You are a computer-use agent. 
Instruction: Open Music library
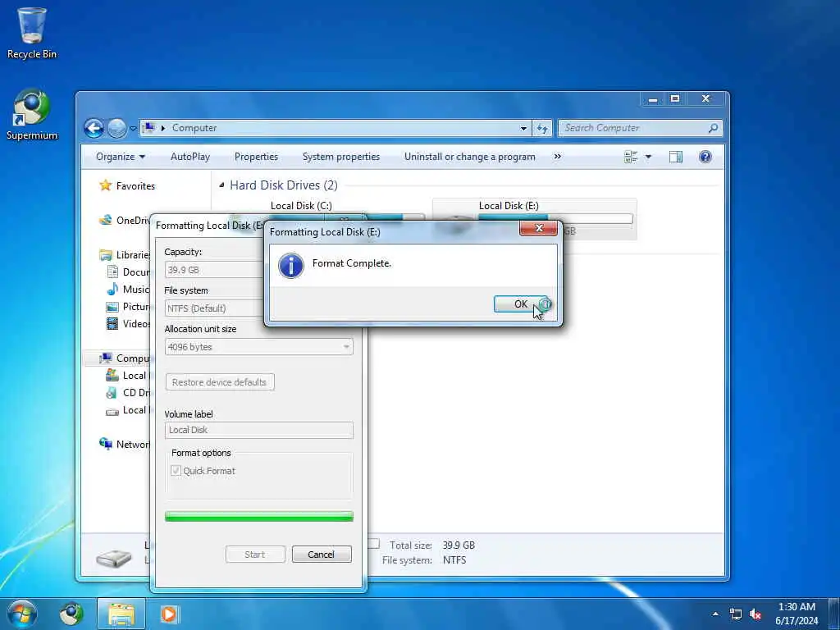pyautogui.click(x=129, y=290)
